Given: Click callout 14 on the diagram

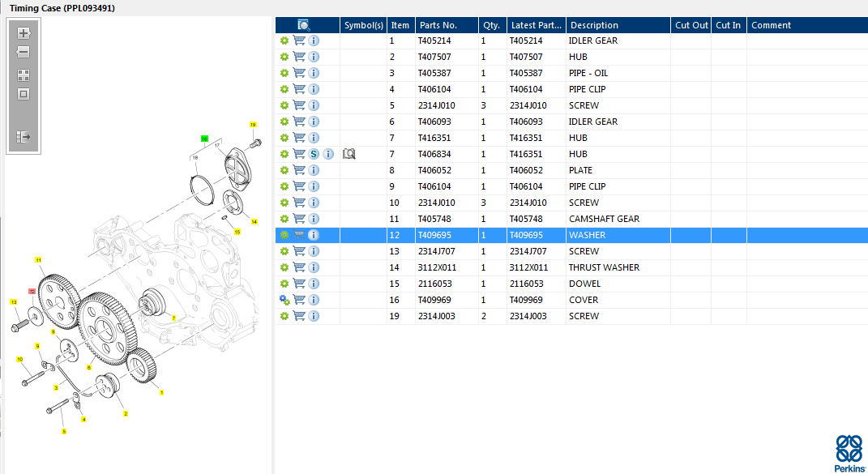Looking at the screenshot, I should click(254, 221).
